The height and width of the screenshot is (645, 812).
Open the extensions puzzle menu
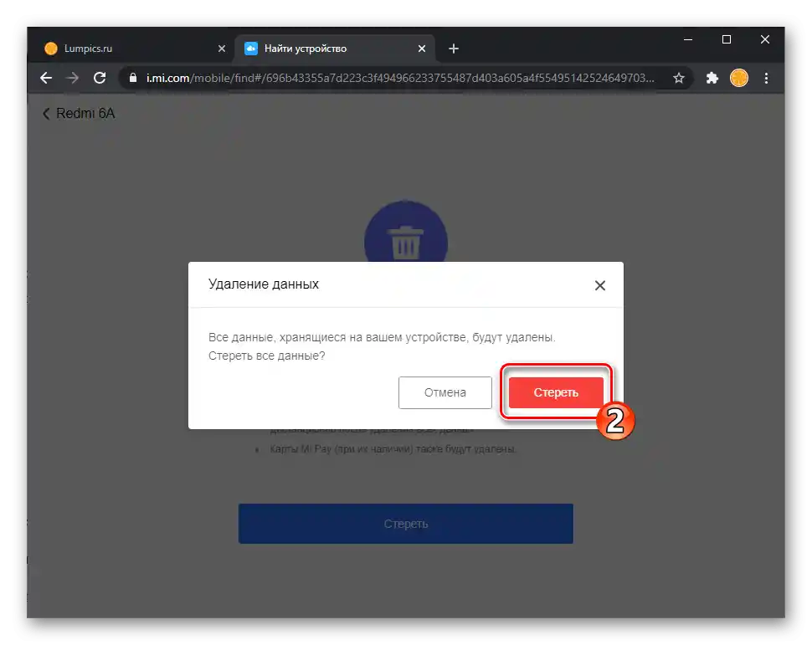click(712, 78)
